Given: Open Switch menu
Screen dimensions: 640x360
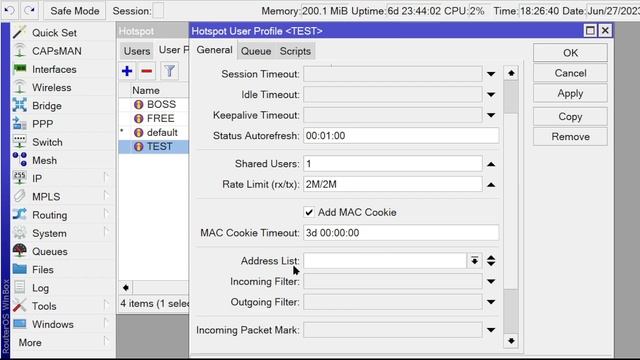Looking at the screenshot, I should [47, 142].
